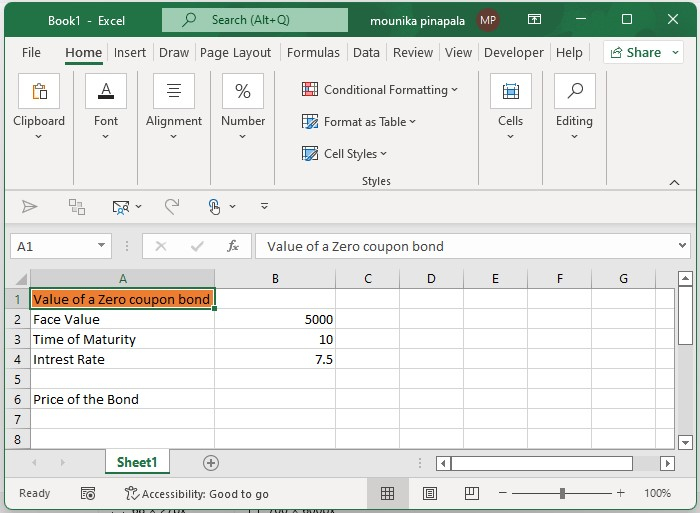Click the Cell Styles icon

click(310, 154)
